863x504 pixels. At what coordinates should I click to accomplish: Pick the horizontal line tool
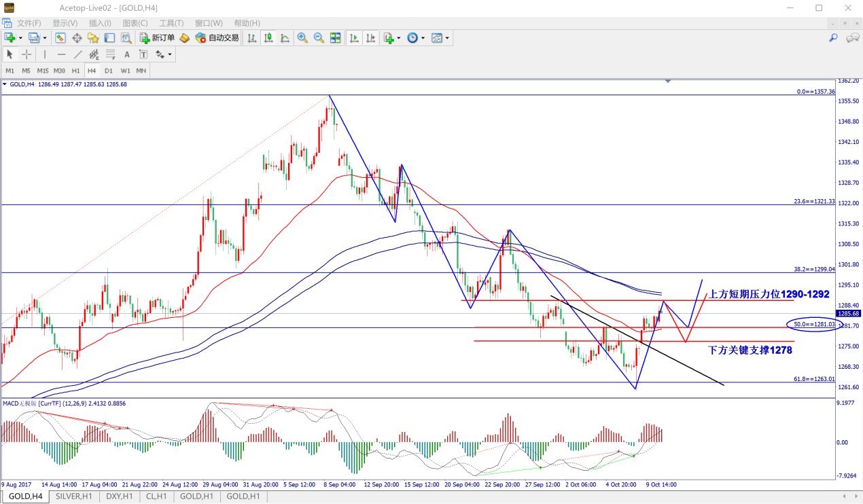pyautogui.click(x=61, y=54)
